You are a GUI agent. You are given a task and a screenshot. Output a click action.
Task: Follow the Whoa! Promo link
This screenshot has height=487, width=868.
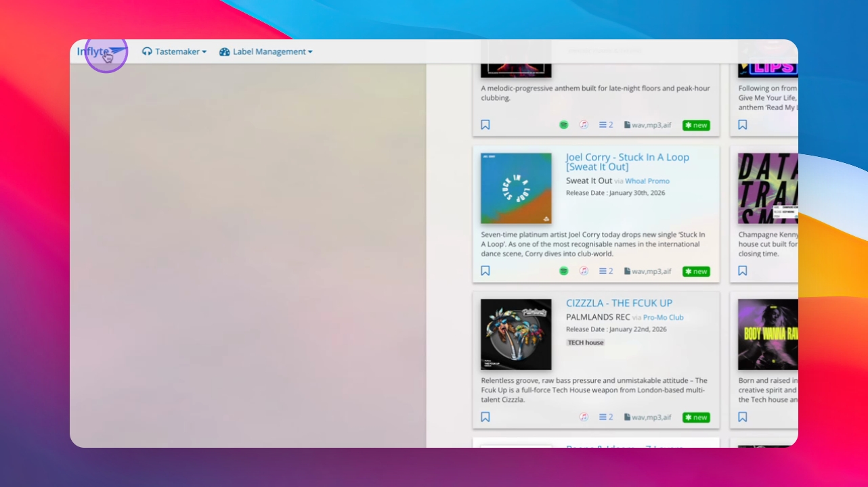[647, 181]
